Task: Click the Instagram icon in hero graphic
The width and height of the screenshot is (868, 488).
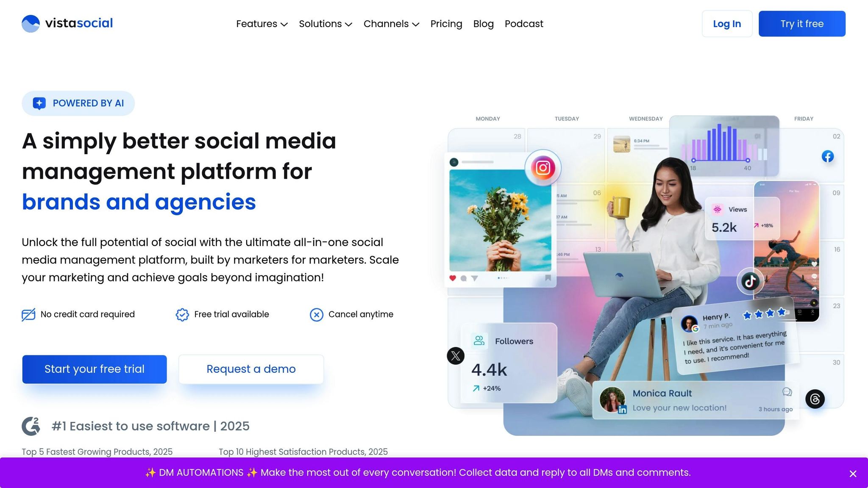Action: pos(543,168)
